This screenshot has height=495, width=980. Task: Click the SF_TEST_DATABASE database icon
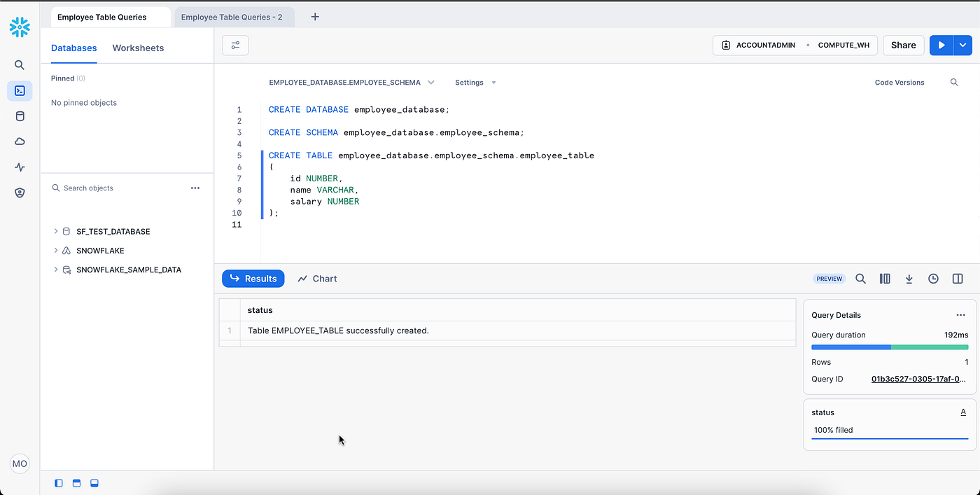(66, 231)
